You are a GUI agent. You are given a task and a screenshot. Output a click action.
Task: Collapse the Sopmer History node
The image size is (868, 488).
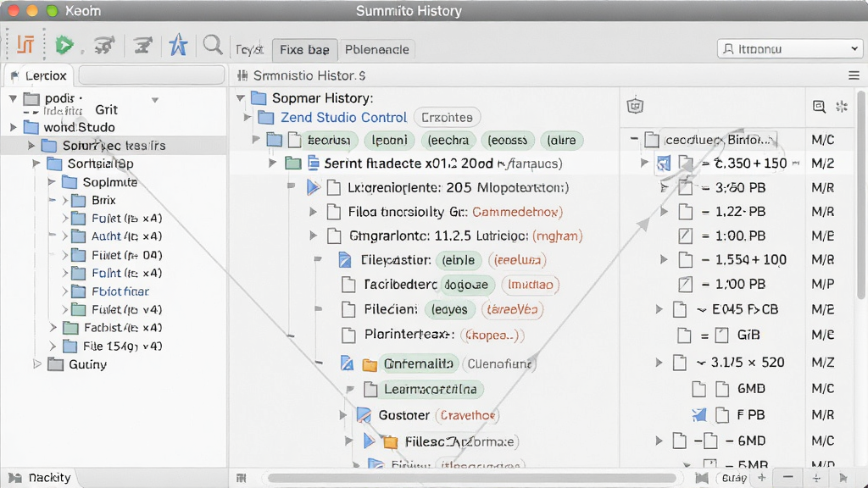(240, 98)
